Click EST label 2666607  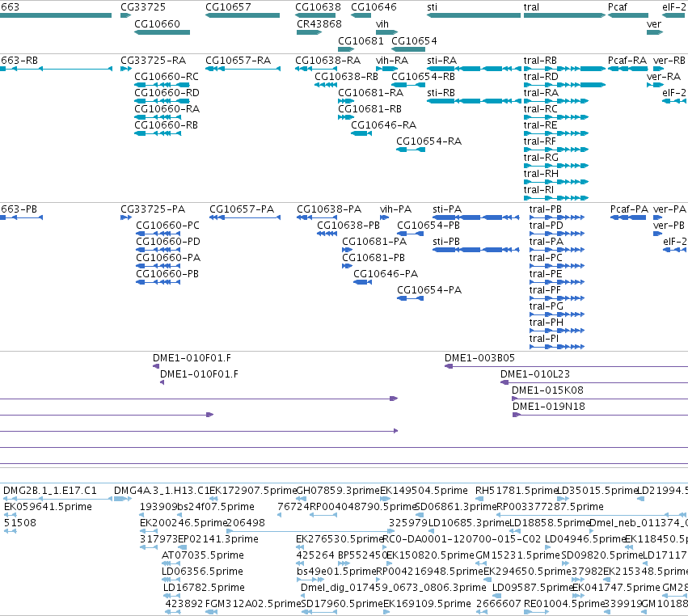499,604
